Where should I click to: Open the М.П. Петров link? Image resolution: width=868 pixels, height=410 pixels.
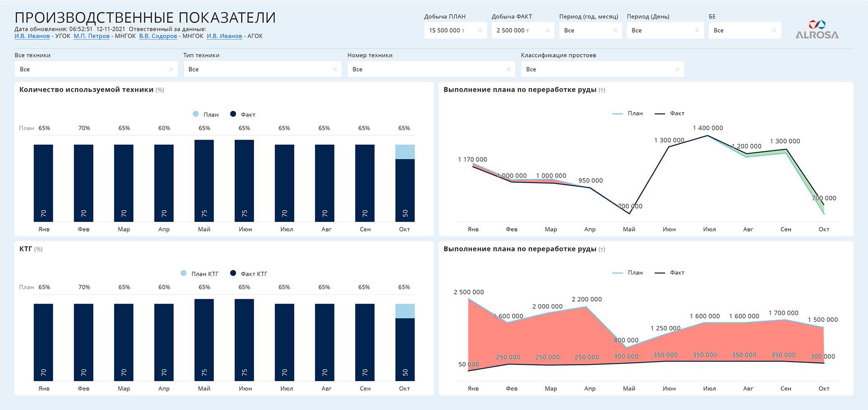click(92, 36)
